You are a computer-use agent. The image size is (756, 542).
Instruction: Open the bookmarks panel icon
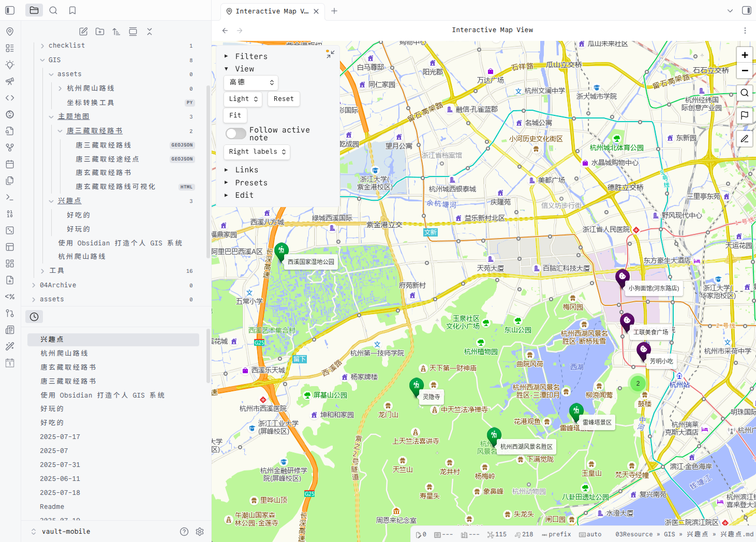tap(72, 10)
